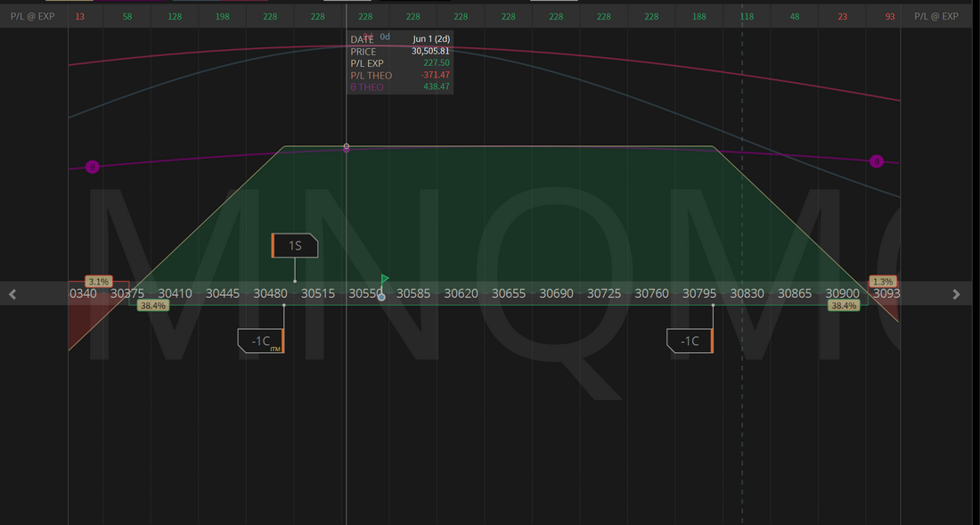980x525 pixels.
Task: Click the 30410 price axis label
Action: coord(175,294)
